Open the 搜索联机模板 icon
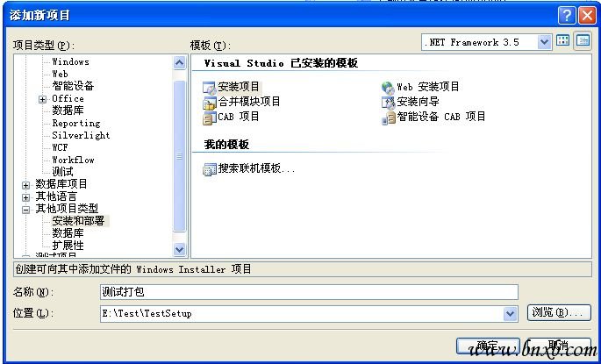Image resolution: width=601 pixels, height=364 pixels. 210,169
